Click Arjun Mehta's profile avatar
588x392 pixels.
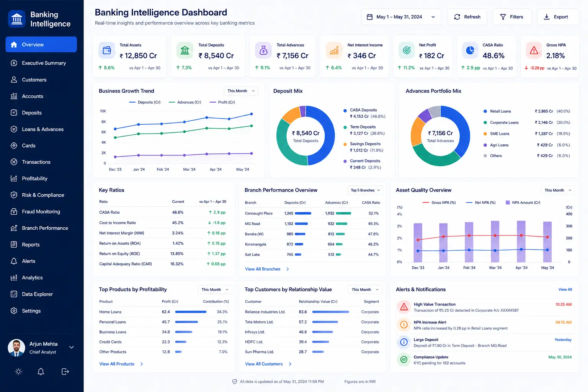[x=16, y=348]
